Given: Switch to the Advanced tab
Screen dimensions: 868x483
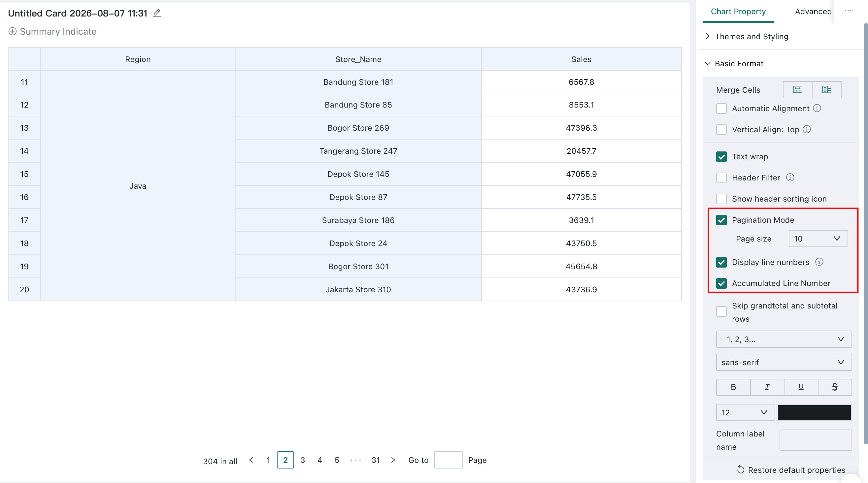Looking at the screenshot, I should (813, 12).
